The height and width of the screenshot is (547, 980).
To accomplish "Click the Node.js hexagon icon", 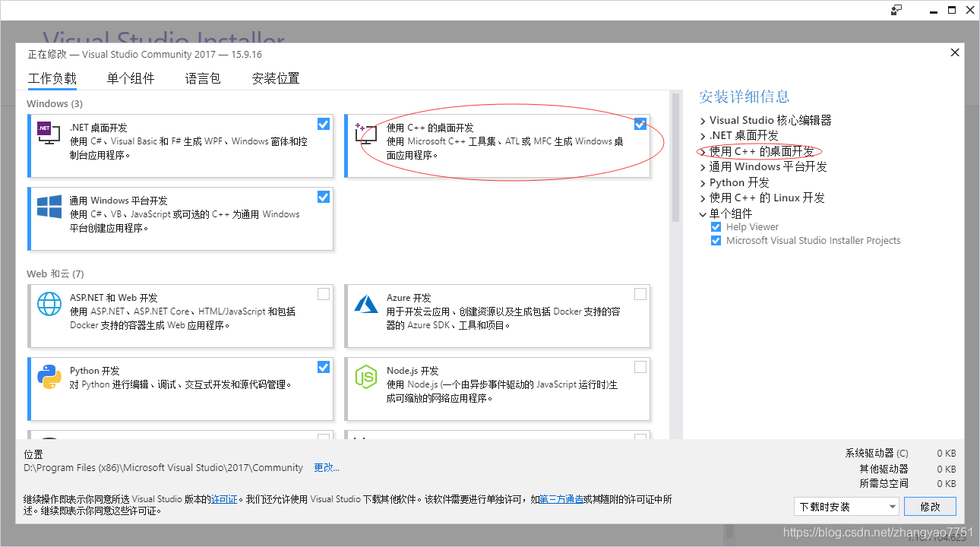I will (x=365, y=377).
